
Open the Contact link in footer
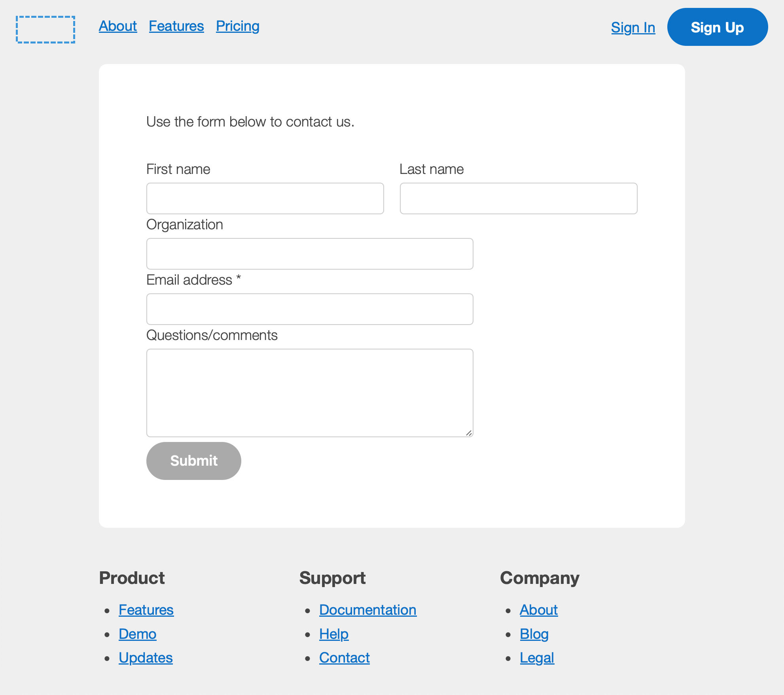tap(344, 658)
